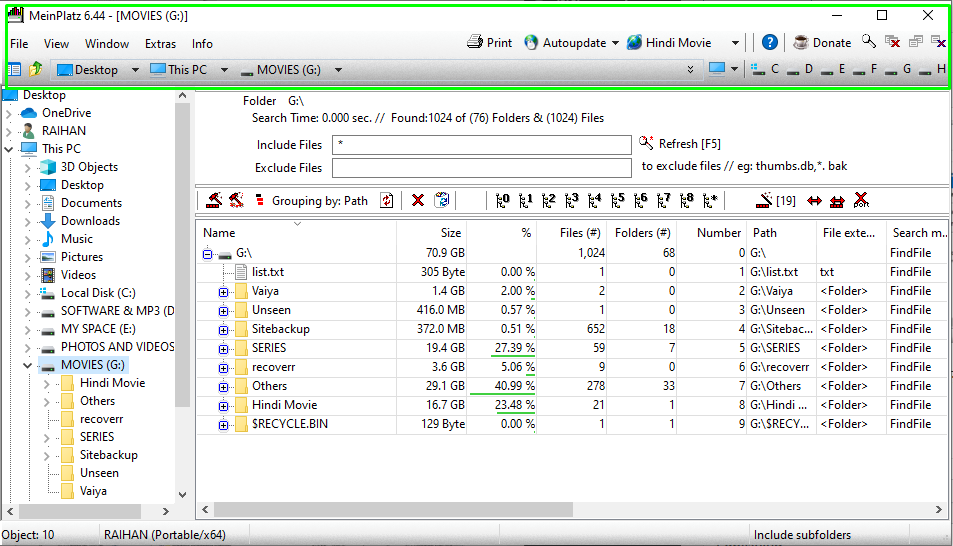Click the Exclude Files input field
The image size is (953, 546).
[482, 168]
